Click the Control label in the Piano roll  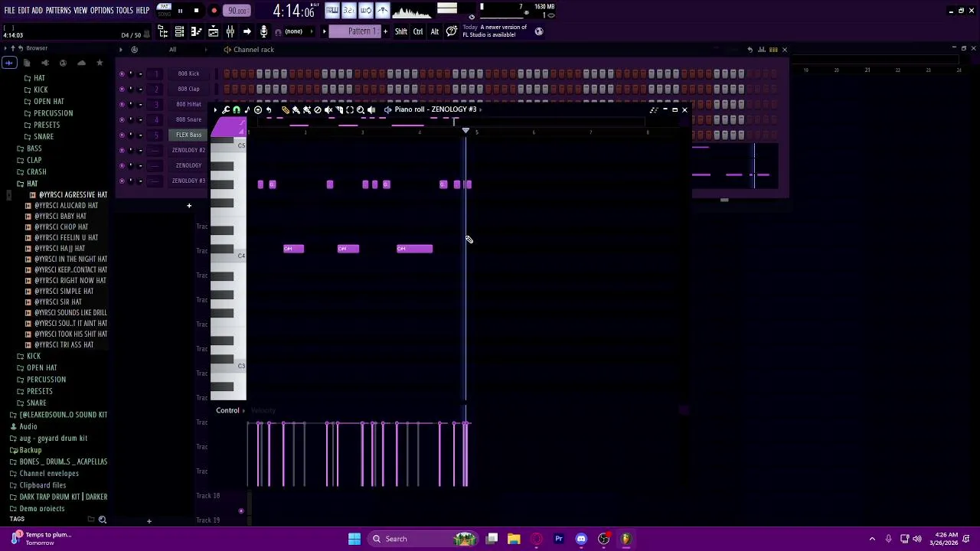click(x=227, y=410)
